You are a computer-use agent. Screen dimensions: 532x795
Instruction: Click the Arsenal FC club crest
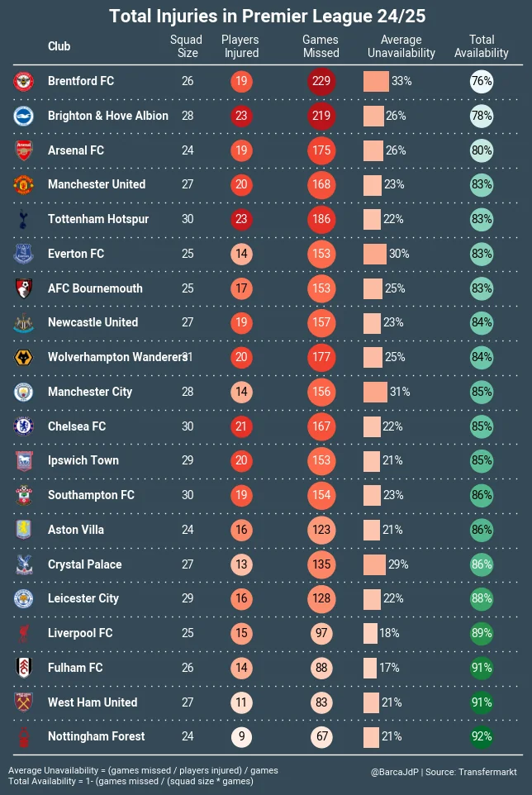23,150
